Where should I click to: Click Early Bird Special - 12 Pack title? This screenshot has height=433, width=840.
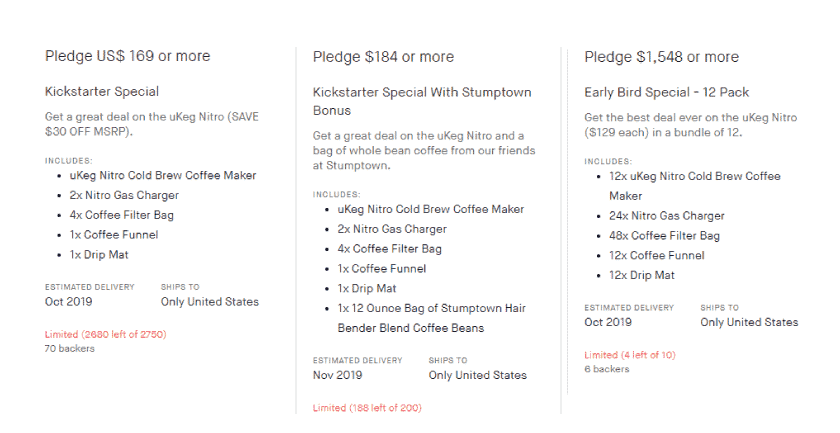(666, 93)
